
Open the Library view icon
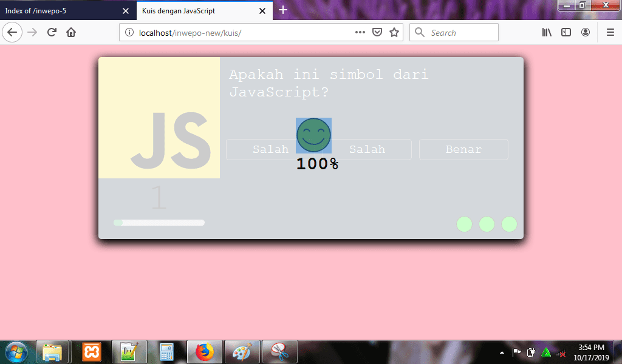547,32
